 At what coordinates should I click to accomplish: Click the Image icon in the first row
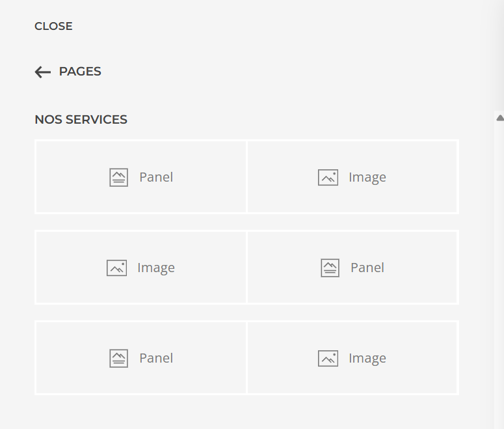(x=328, y=177)
